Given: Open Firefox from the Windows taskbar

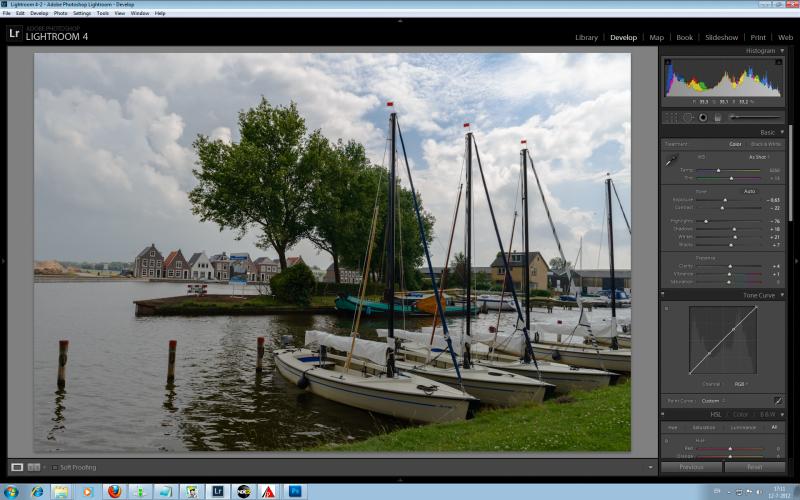Looking at the screenshot, I should coord(114,491).
